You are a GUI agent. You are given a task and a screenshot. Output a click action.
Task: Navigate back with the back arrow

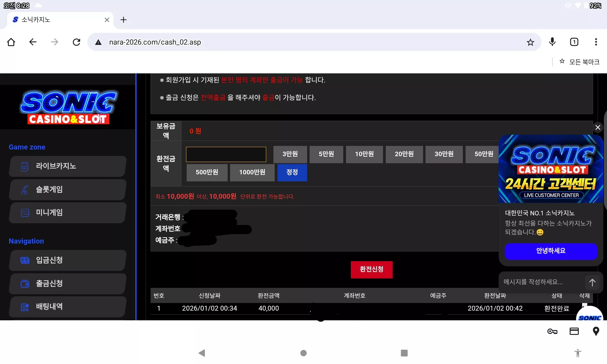(x=33, y=42)
